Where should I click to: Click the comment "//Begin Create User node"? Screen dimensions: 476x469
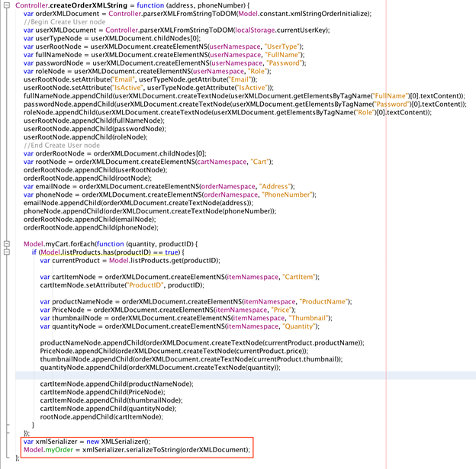[x=65, y=22]
